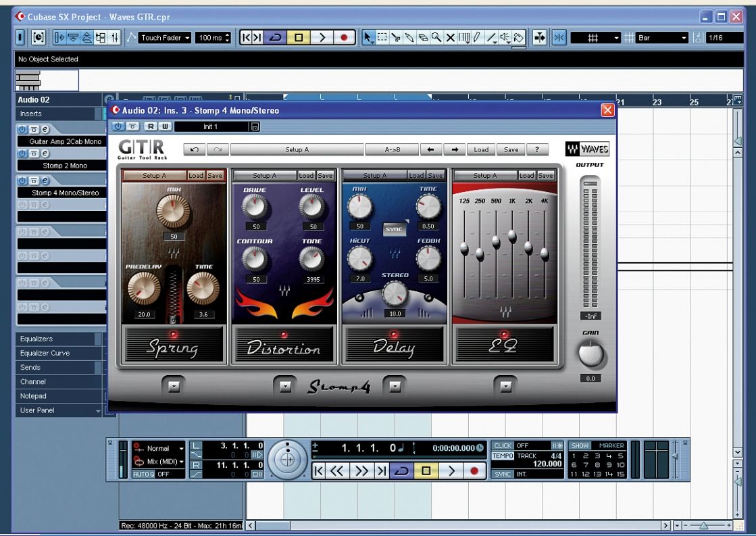Open the Equalizers inspector section
Image resolution: width=756 pixels, height=536 pixels.
click(60, 339)
